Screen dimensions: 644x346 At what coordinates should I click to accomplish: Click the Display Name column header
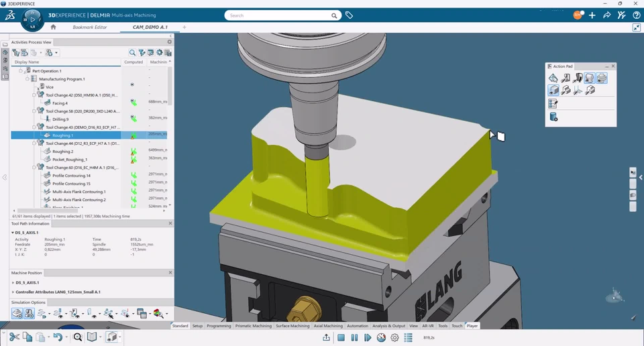pos(66,62)
